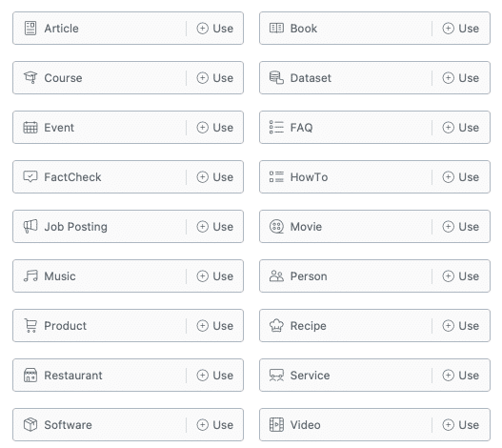Screen dimensions: 502x448
Task: Use the HowTo schema template
Action: click(461, 176)
